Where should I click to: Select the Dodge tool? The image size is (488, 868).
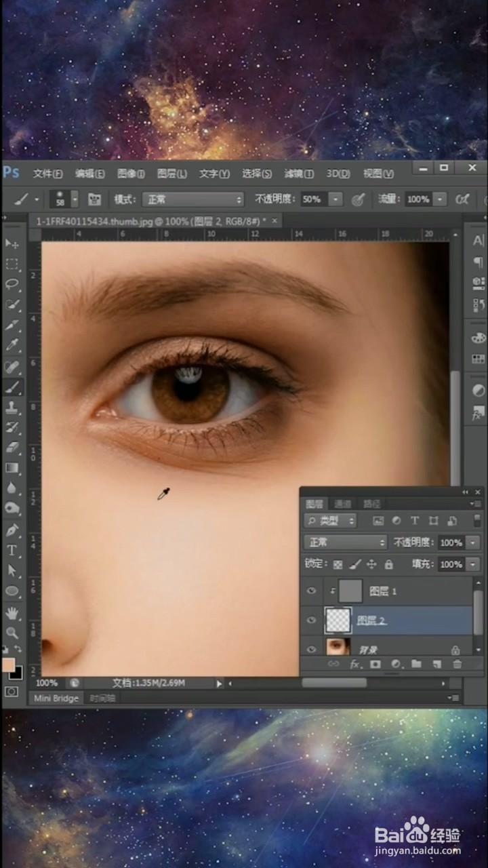(12, 509)
